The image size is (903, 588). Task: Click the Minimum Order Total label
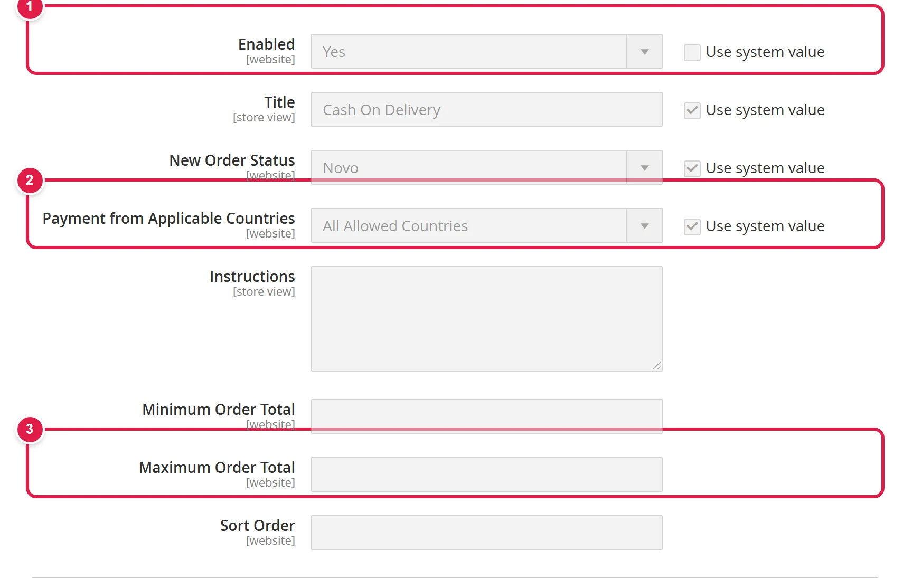218,410
